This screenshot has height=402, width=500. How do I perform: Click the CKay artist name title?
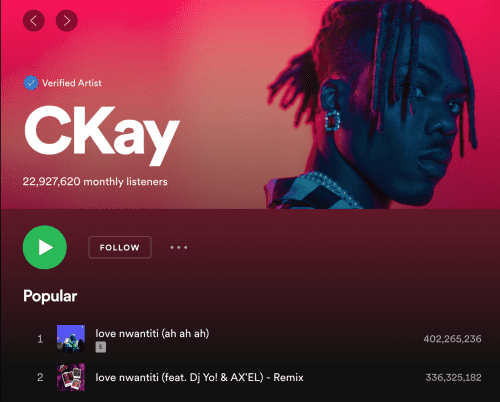pyautogui.click(x=102, y=134)
